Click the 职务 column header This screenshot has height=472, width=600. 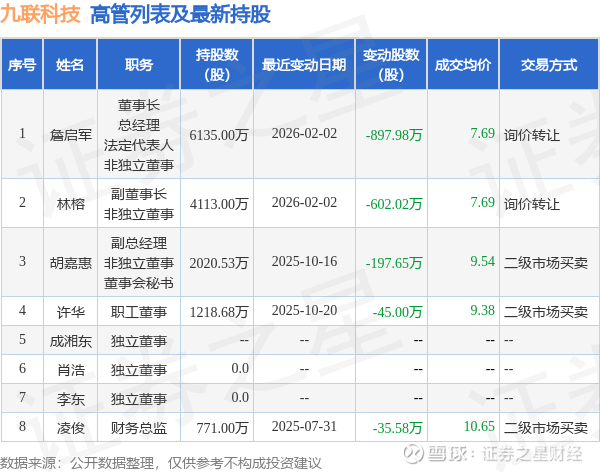point(139,64)
